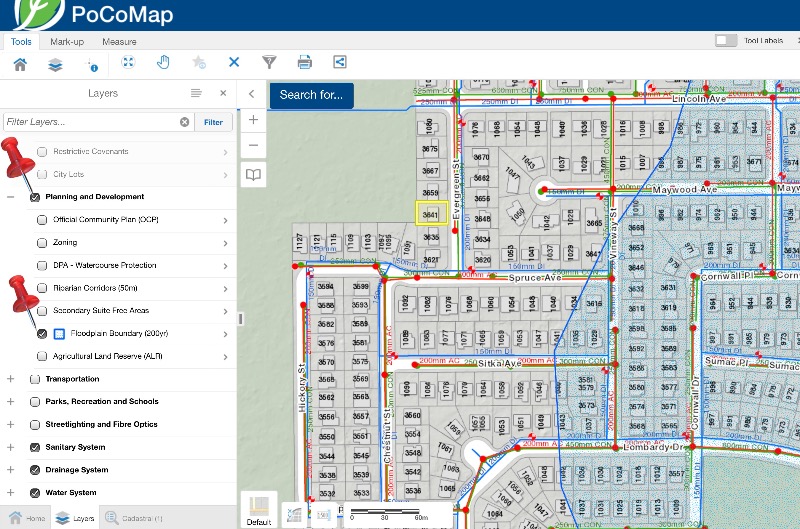Uncheck Floodplain Boundary (200yr) layer
The width and height of the screenshot is (800, 529).
click(42, 334)
